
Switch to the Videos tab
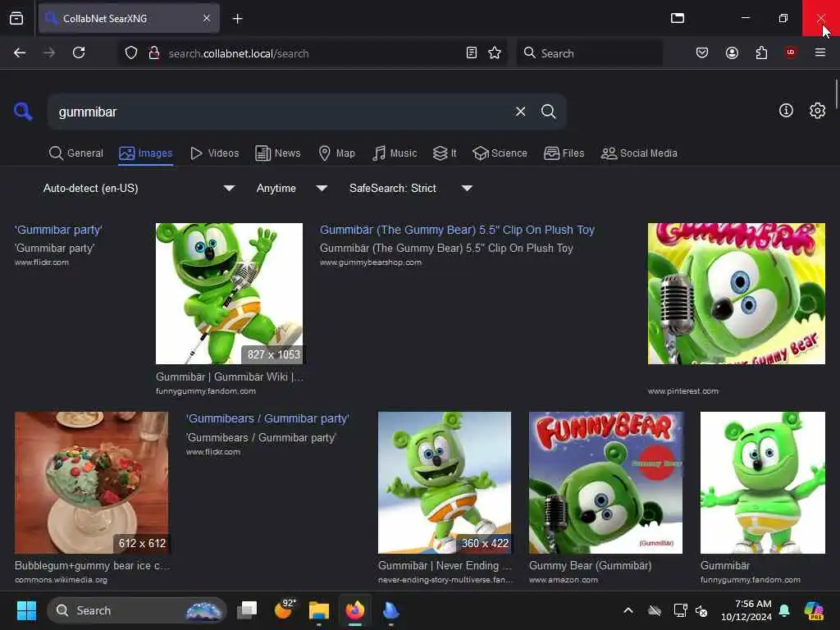pyautogui.click(x=214, y=153)
